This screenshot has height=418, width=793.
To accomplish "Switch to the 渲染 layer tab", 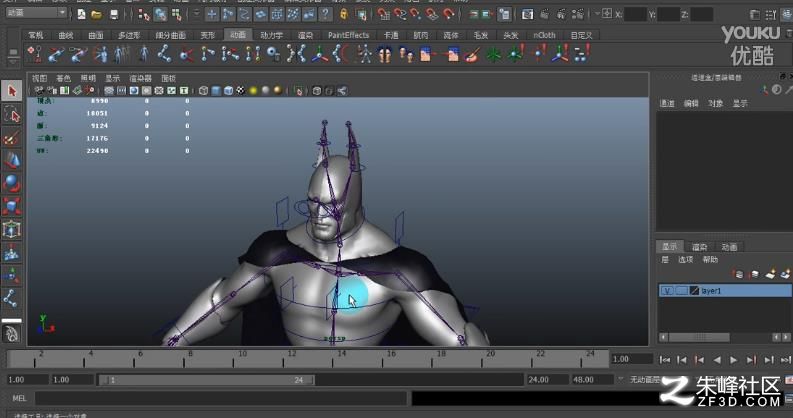I will pos(699,247).
